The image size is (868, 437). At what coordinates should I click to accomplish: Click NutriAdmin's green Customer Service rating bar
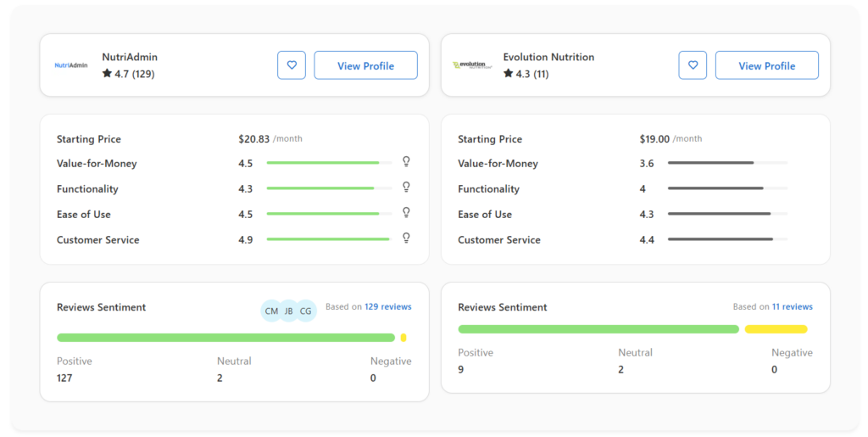point(328,239)
